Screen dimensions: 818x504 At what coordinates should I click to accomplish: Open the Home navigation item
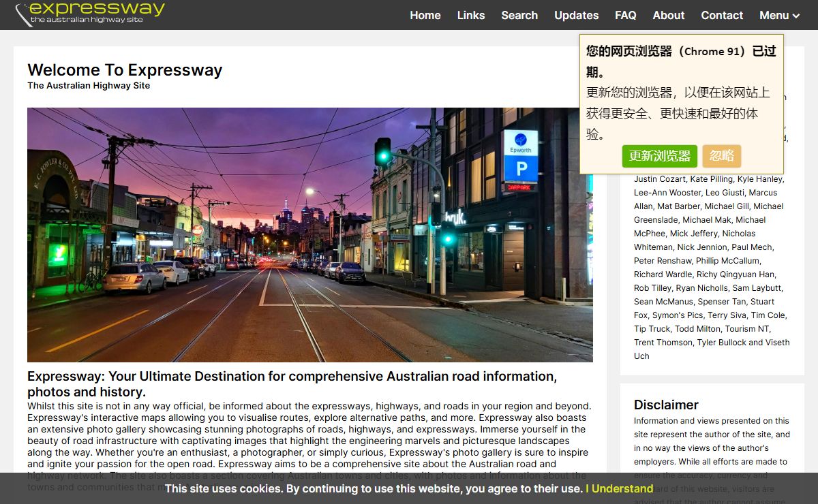click(425, 15)
